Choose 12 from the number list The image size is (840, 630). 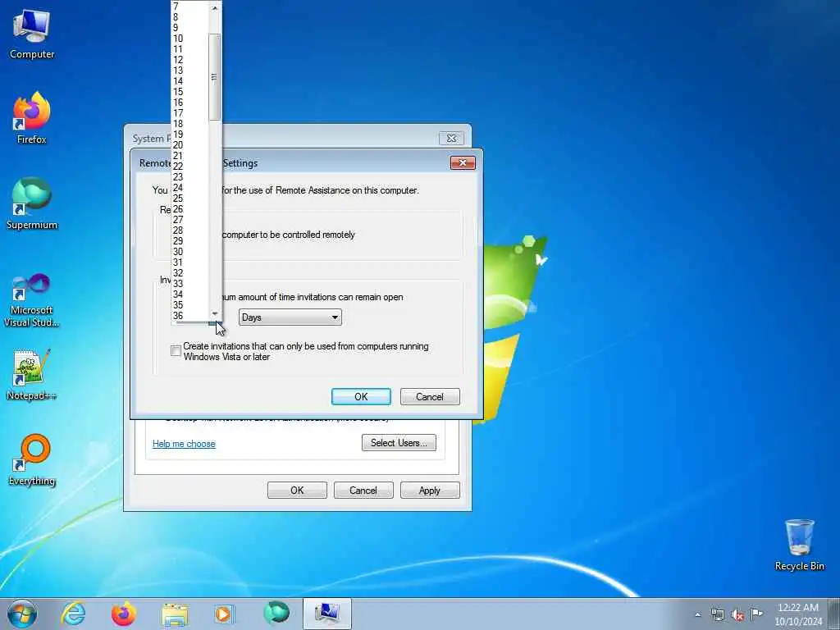click(x=189, y=60)
